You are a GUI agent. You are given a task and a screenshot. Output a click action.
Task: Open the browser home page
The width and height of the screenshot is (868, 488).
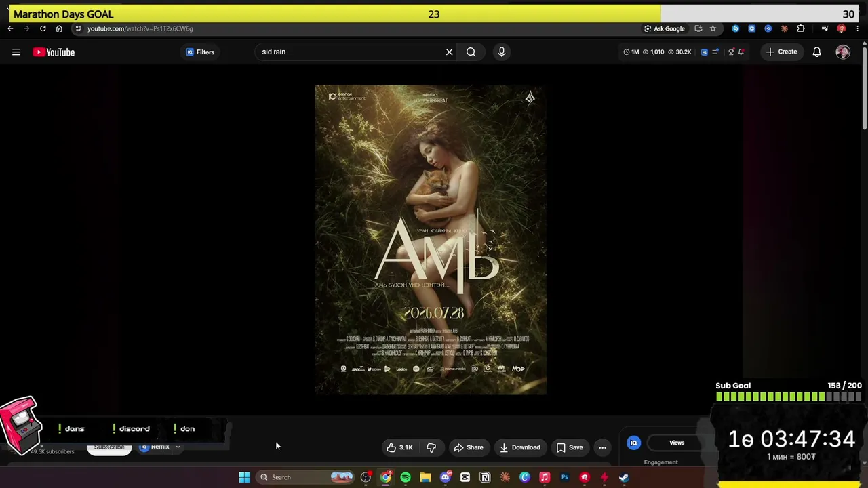(59, 28)
